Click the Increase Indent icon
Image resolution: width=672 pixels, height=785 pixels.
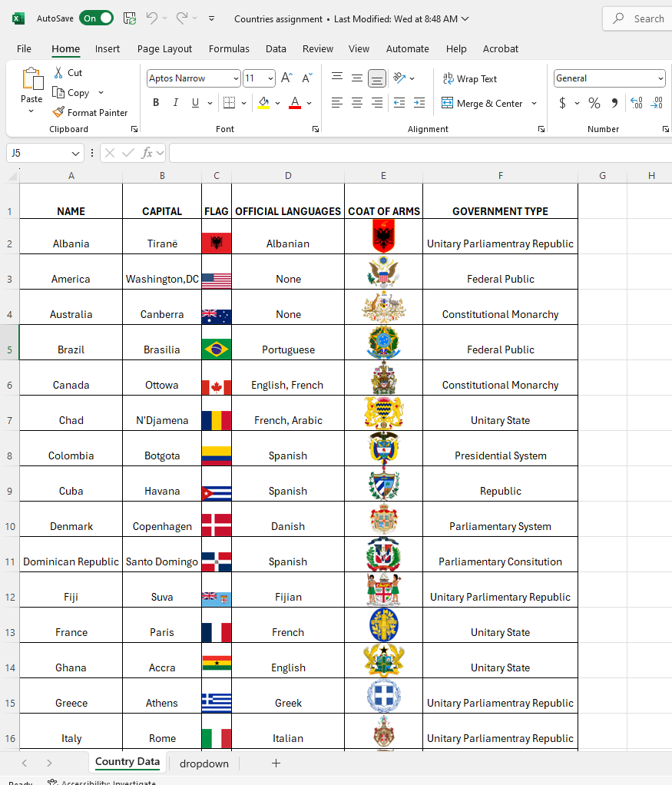419,103
